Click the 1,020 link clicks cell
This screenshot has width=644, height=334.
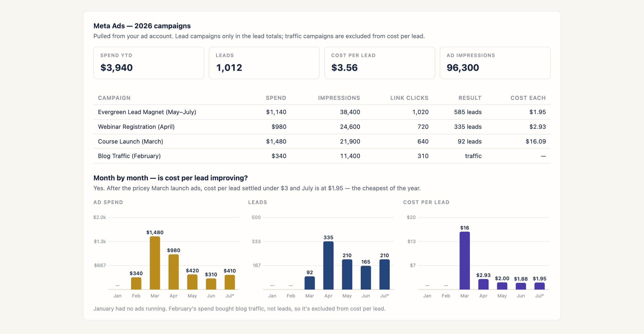[420, 112]
